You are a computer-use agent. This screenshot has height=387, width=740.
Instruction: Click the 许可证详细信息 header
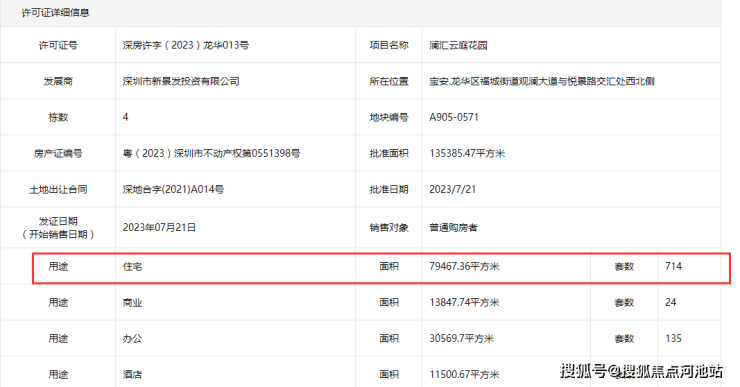coord(55,13)
